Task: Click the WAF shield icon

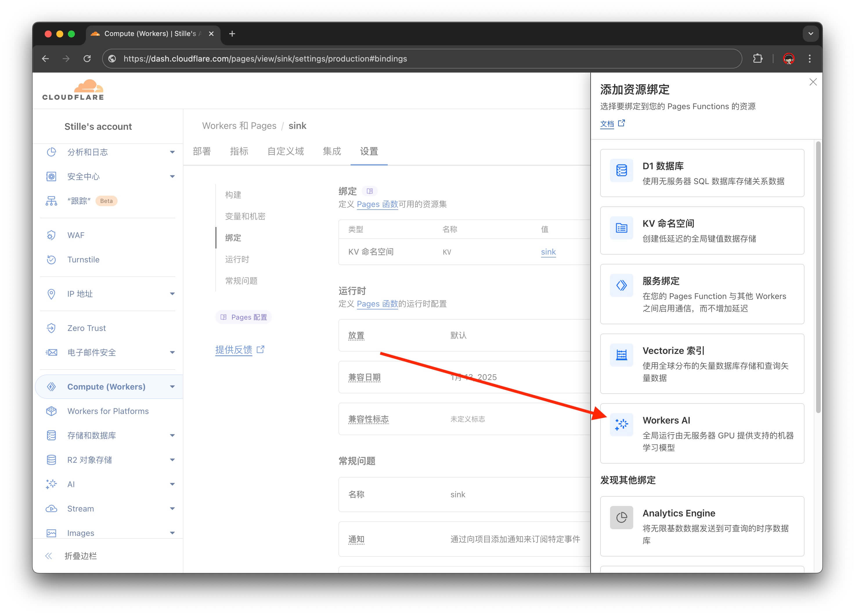Action: (x=51, y=235)
